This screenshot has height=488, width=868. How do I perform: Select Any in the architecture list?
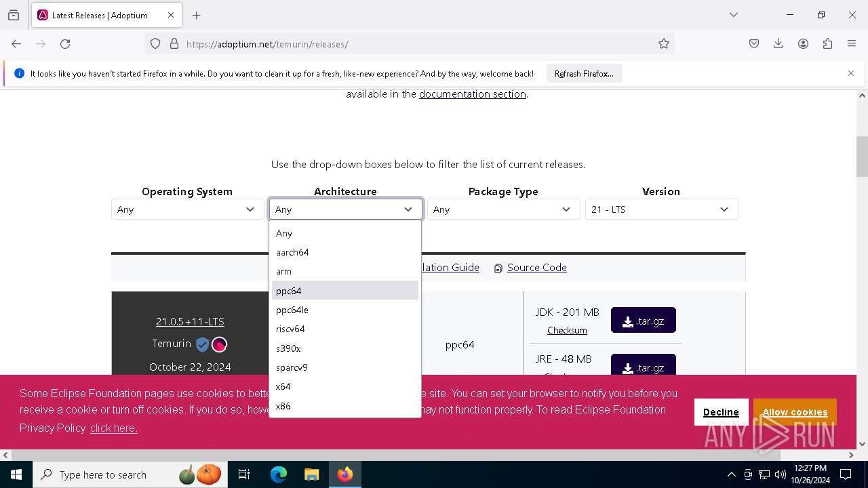345,233
